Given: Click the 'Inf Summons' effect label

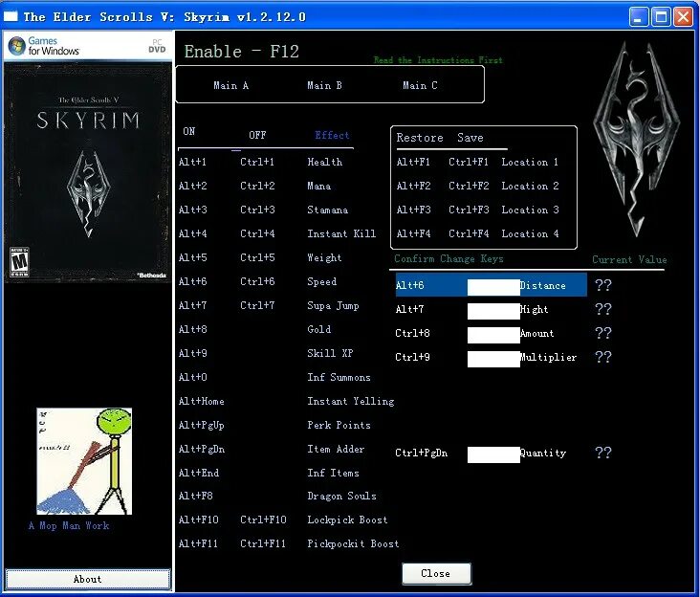Looking at the screenshot, I should pyautogui.click(x=339, y=377).
